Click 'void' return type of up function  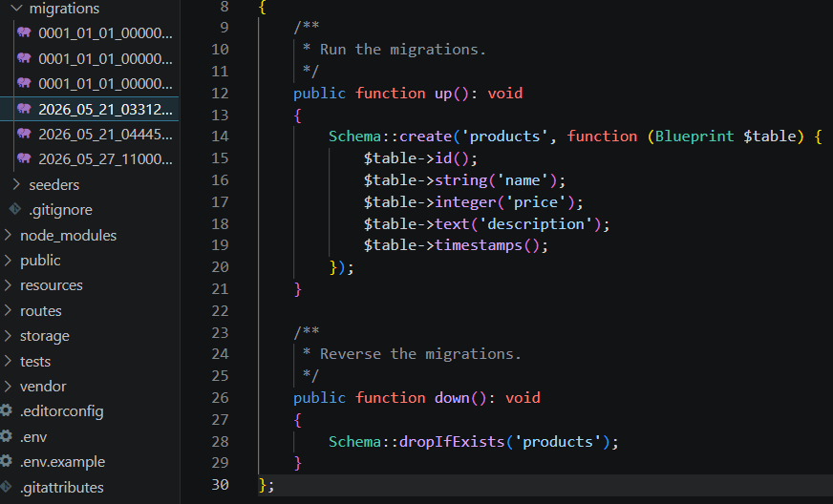(x=504, y=94)
